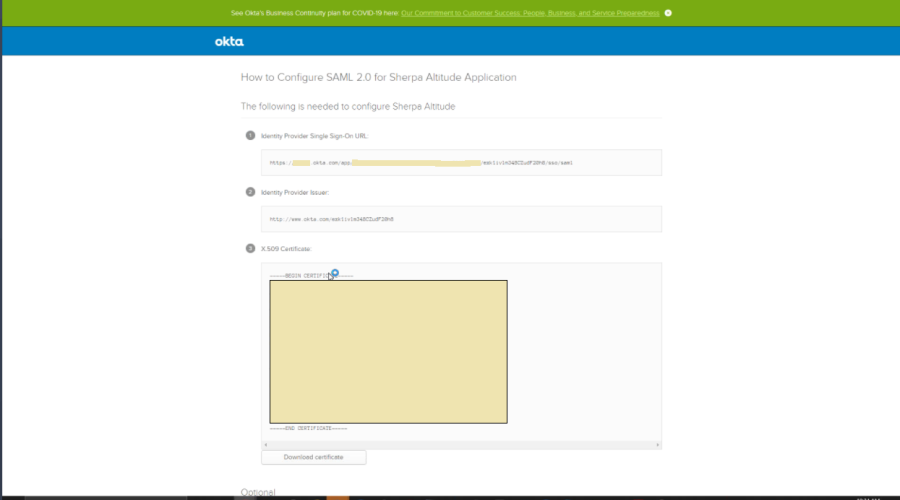Select the Identity Provider Issuer URL box
The image size is (900, 500).
[x=461, y=218]
